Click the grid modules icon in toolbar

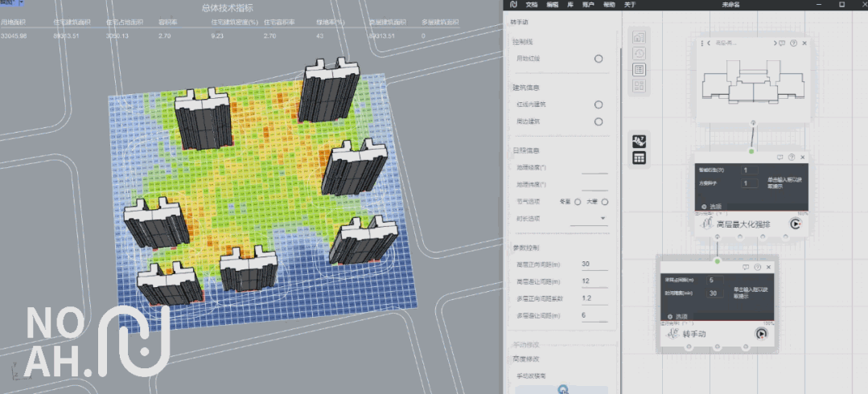[640, 85]
